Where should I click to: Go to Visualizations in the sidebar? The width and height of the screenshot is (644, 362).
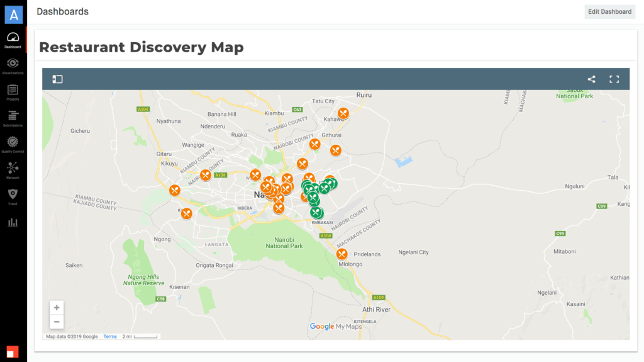point(13,65)
